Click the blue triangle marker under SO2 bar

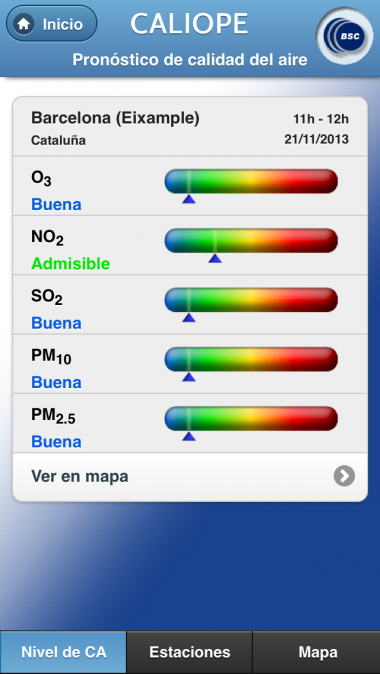tap(189, 318)
